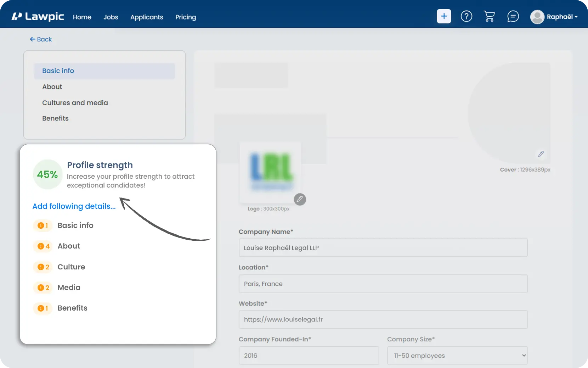Click Culture in profile strength list
Viewport: 588px width, 368px height.
coord(71,267)
